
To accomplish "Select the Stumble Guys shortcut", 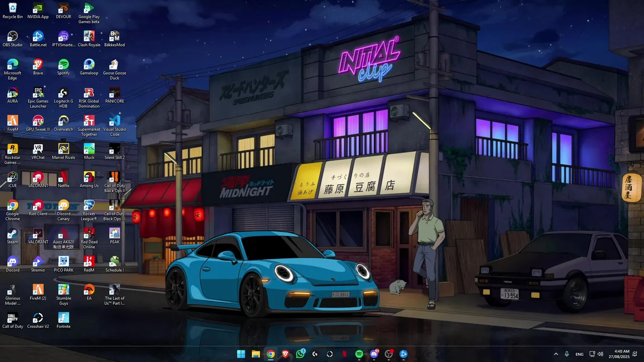I will click(63, 295).
